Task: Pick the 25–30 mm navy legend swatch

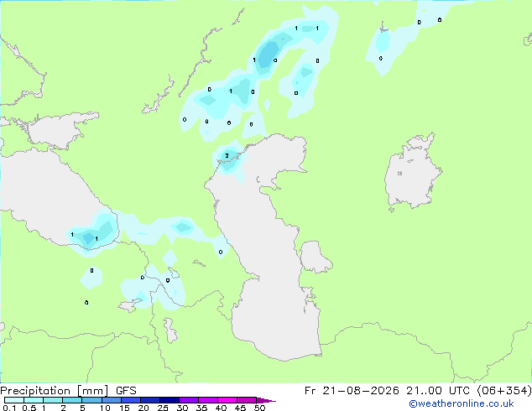Action: pos(170,400)
